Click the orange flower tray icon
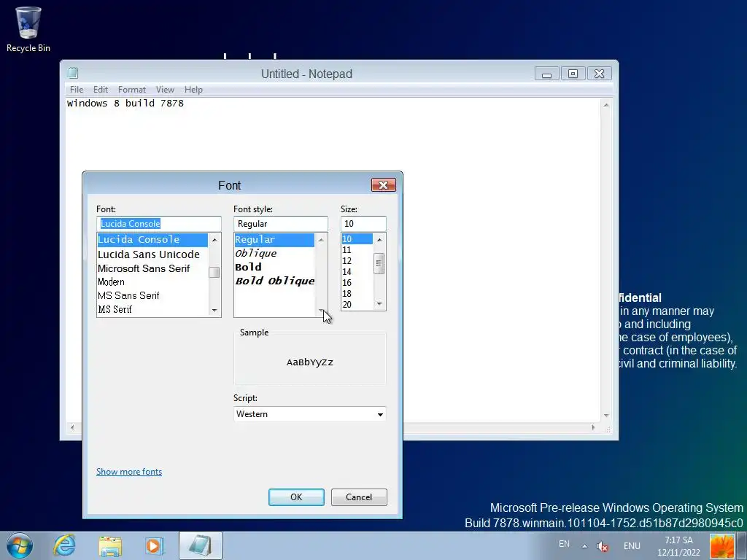The width and height of the screenshot is (747, 560). pyautogui.click(x=721, y=546)
